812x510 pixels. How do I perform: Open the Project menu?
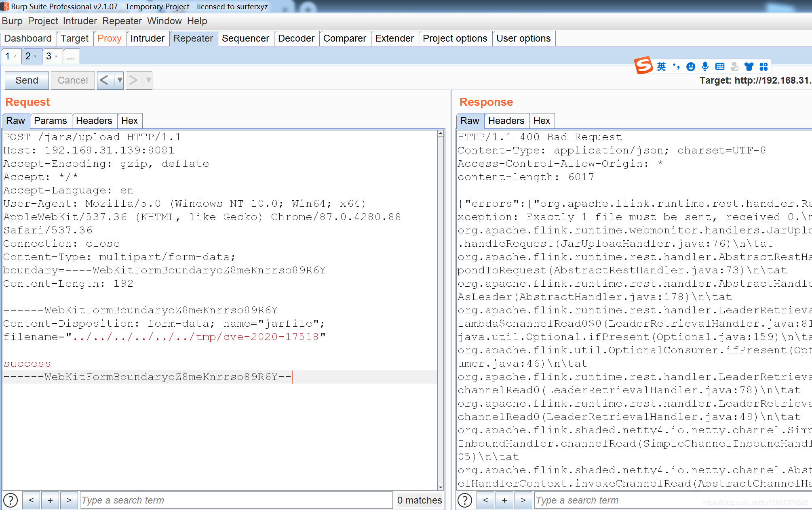(x=43, y=21)
